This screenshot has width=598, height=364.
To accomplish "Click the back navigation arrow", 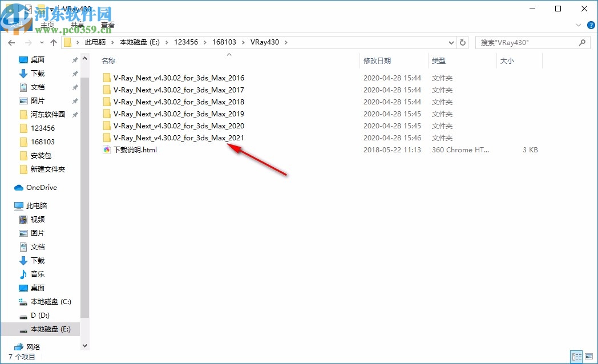I will 11,42.
